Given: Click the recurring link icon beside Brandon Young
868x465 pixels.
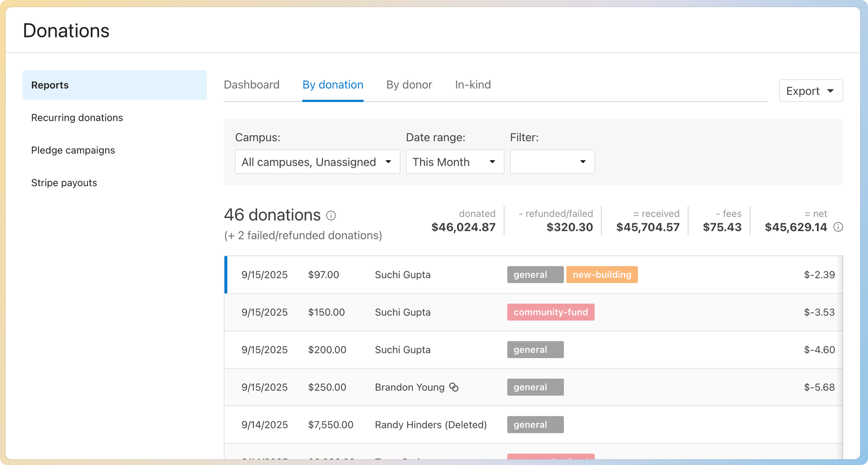Looking at the screenshot, I should 454,387.
